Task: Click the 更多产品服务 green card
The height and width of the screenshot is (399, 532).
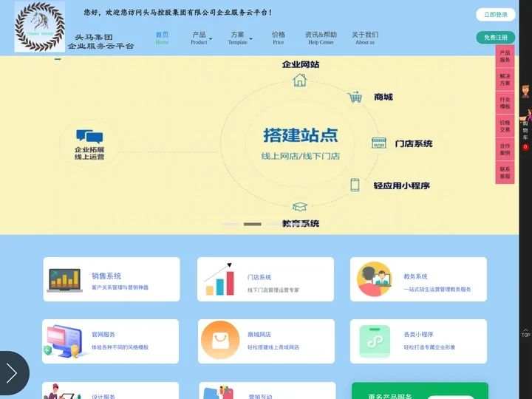Action: (x=420, y=391)
